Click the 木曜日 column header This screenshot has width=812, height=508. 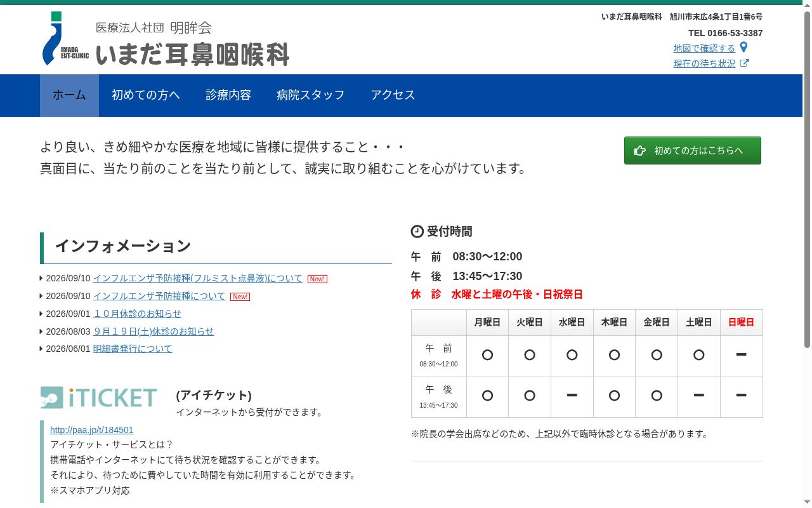(x=614, y=323)
